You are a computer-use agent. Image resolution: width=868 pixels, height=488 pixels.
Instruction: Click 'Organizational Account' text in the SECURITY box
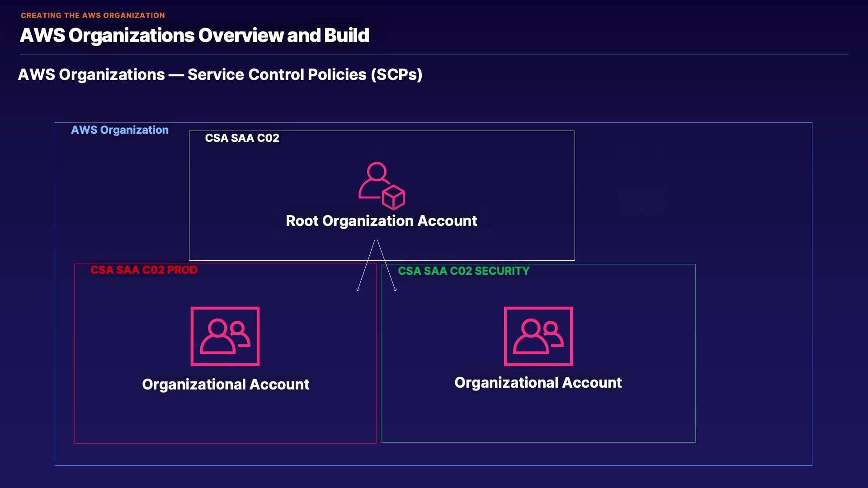(x=538, y=383)
